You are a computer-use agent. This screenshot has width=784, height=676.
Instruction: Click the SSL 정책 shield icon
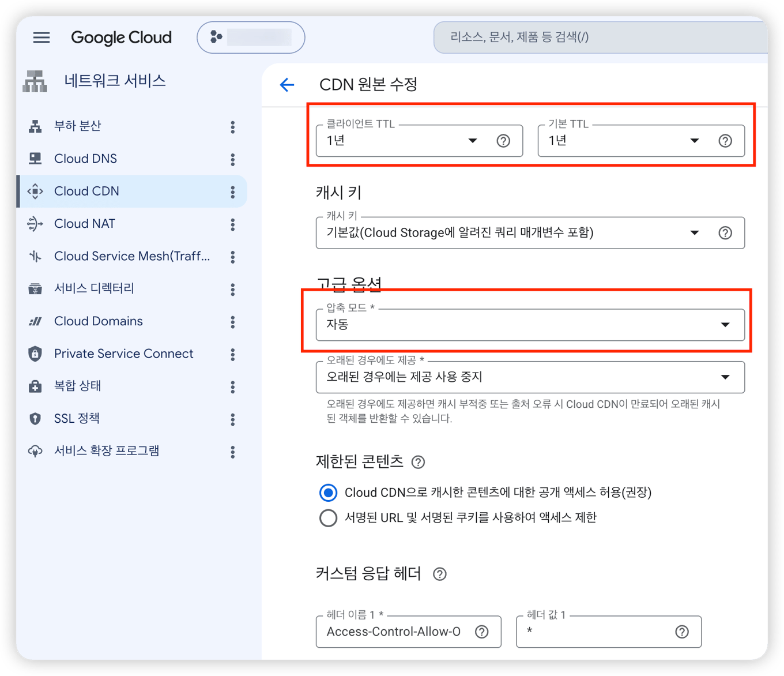pos(35,419)
